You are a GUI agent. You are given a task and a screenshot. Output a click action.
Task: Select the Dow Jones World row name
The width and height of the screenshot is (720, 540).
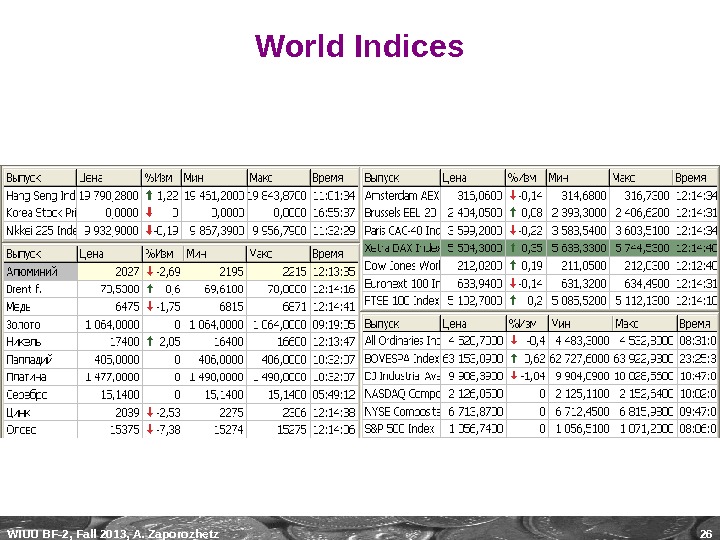click(x=401, y=265)
